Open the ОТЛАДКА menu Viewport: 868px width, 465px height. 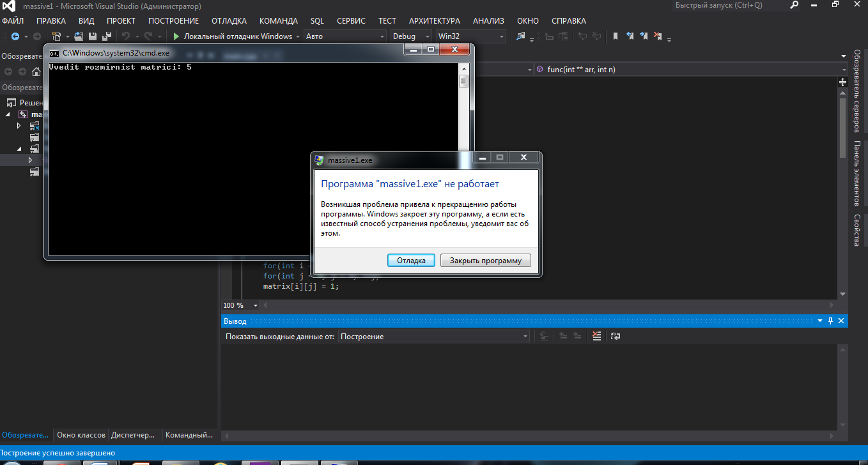tap(229, 20)
